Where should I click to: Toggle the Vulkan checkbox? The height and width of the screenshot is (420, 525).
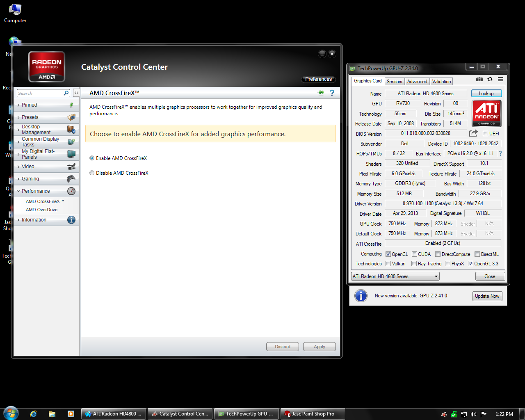pyautogui.click(x=388, y=264)
